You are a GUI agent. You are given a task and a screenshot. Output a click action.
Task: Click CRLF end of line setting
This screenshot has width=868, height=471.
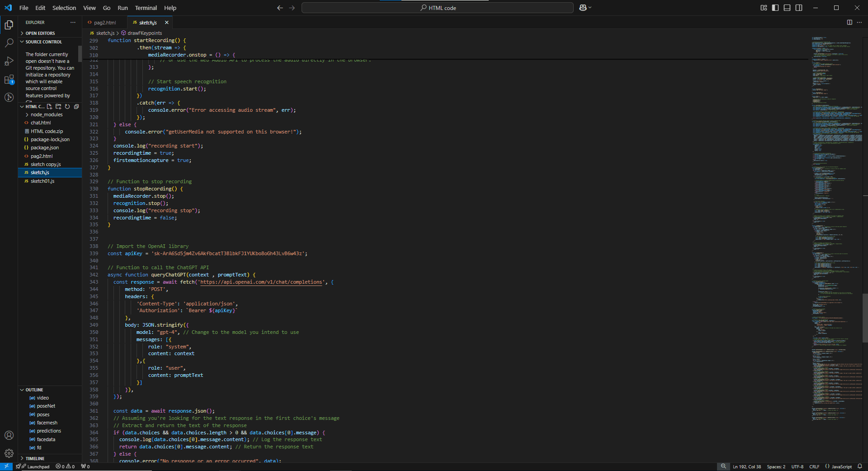click(x=814, y=466)
